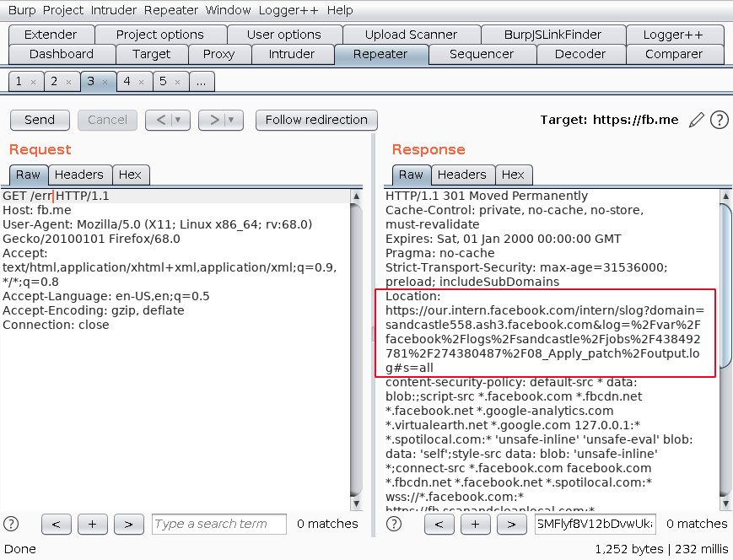Switch to Target tab
Image resolution: width=733 pixels, height=560 pixels.
tap(152, 54)
